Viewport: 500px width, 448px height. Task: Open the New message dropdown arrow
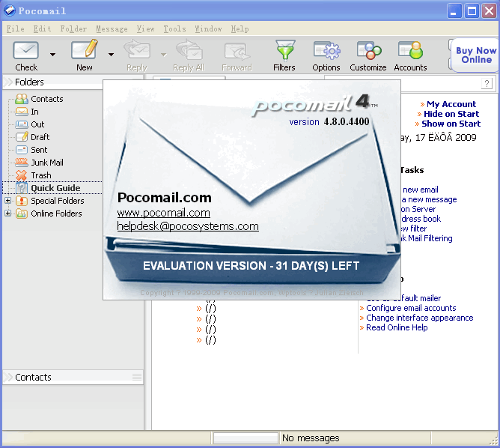[111, 55]
